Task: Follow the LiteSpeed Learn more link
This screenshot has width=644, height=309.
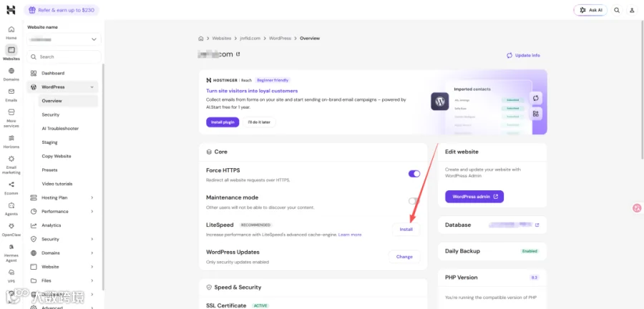Action: point(350,235)
